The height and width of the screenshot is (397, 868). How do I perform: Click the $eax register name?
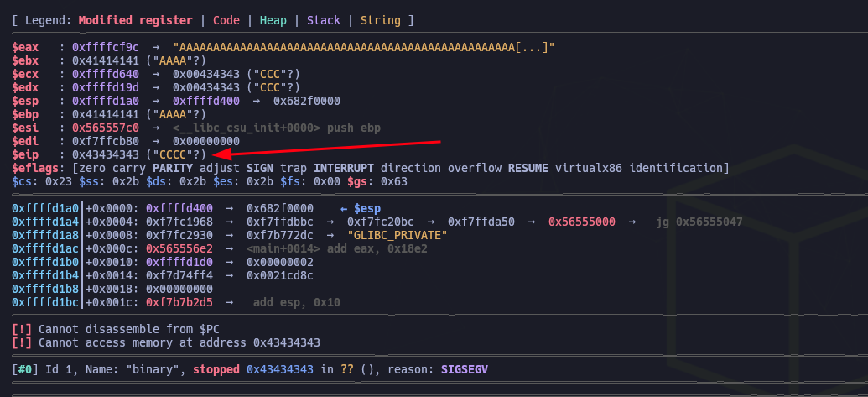26,46
